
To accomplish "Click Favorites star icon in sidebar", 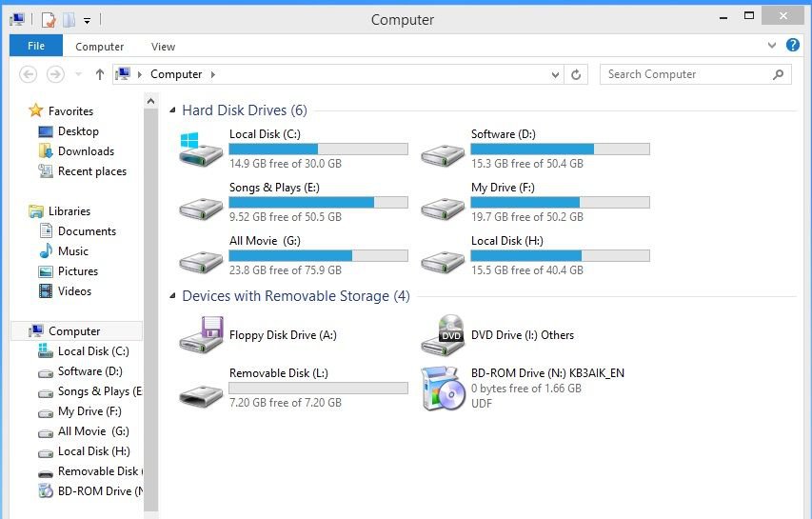I will point(36,110).
